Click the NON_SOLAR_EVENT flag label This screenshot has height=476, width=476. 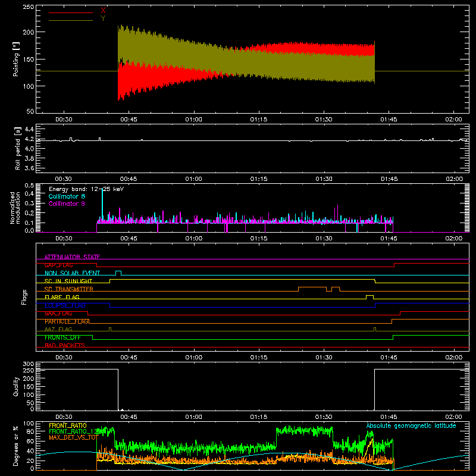[72, 273]
